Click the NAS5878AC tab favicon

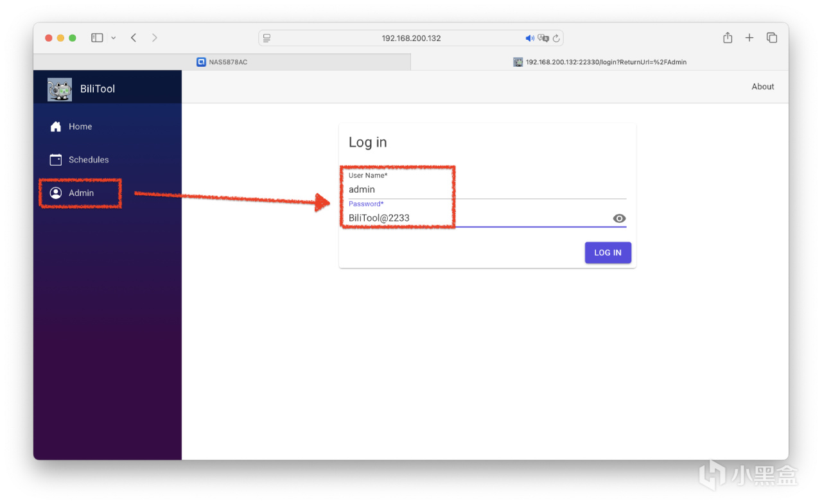(x=201, y=62)
